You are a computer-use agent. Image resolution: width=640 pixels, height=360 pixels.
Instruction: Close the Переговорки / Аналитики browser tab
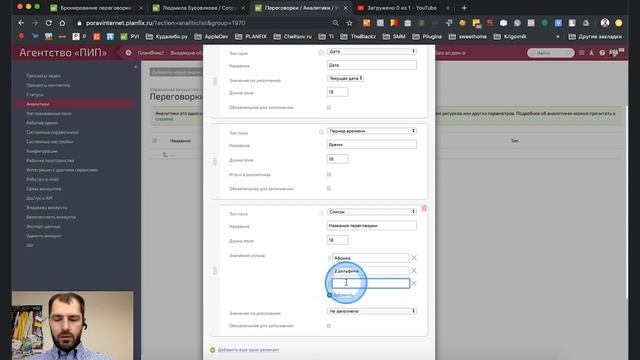click(346, 8)
